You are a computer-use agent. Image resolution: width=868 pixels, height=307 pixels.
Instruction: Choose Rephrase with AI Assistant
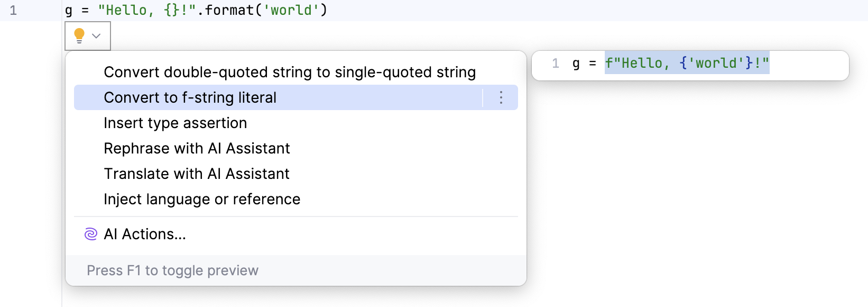[197, 148]
